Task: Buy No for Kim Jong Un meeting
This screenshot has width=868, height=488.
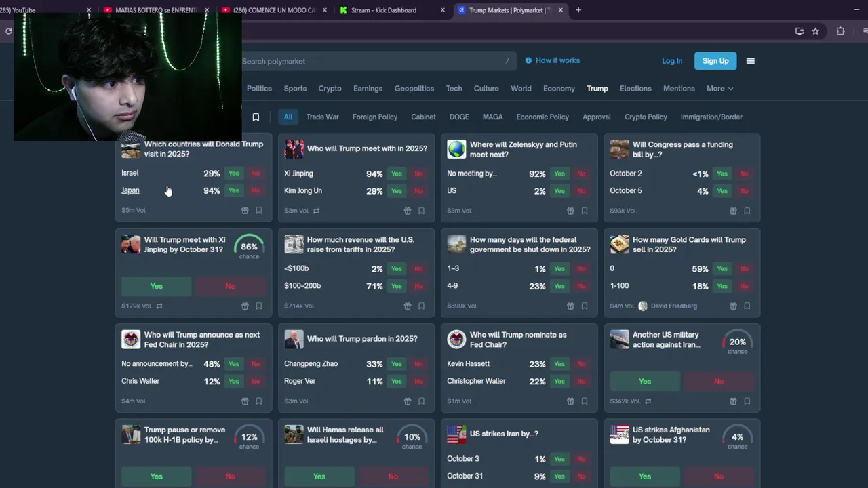Action: tap(418, 191)
